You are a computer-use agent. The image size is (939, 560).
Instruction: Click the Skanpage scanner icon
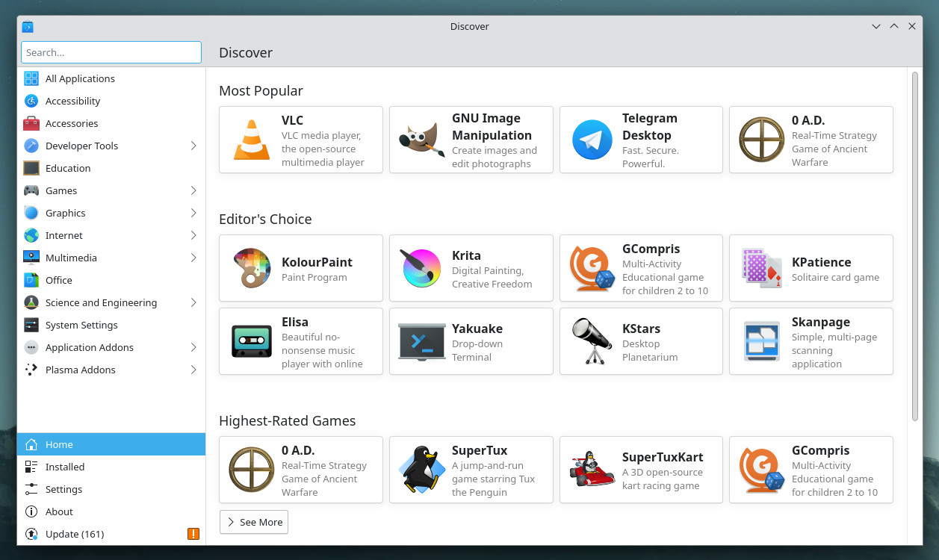(x=762, y=341)
